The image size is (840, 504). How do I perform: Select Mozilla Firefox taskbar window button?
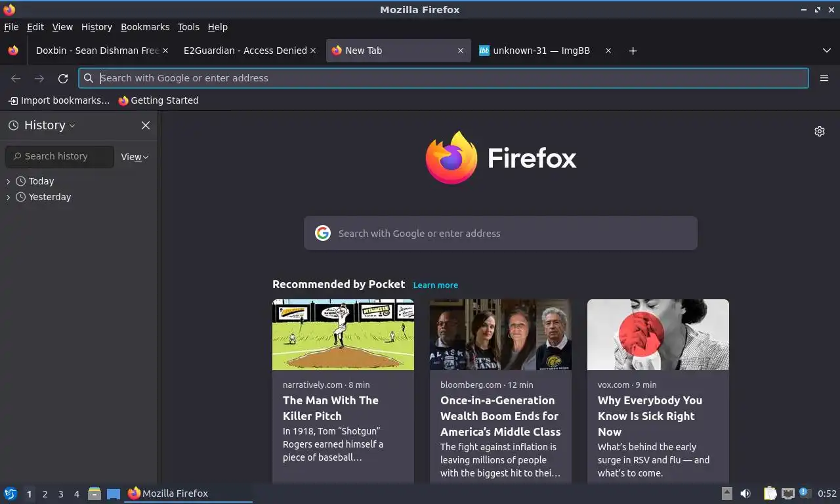pyautogui.click(x=188, y=493)
